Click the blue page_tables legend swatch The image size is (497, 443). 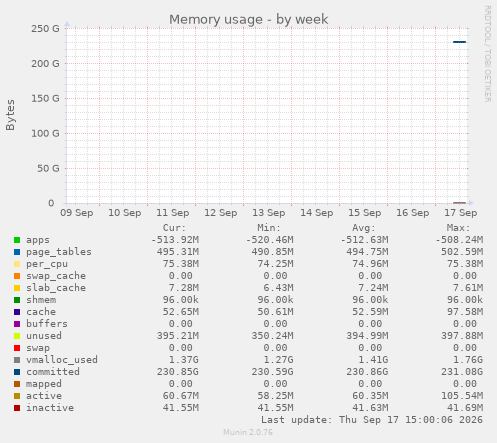pos(17,252)
